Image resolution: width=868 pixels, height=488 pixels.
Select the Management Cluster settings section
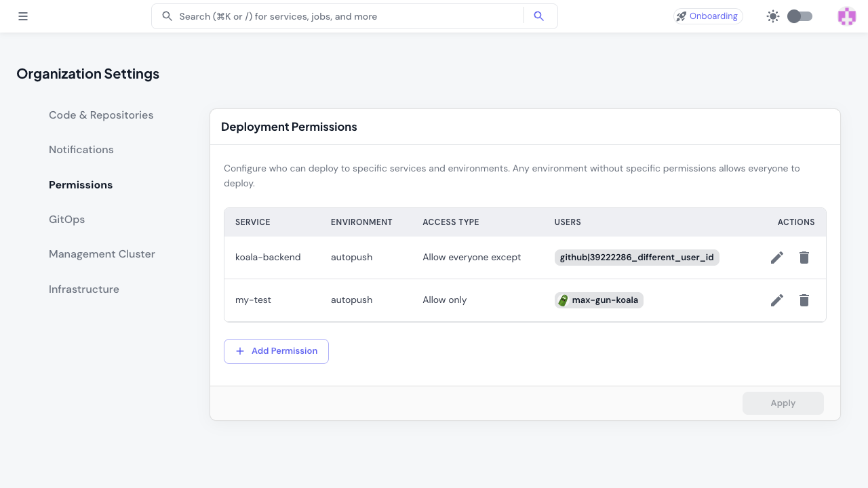[x=102, y=253]
